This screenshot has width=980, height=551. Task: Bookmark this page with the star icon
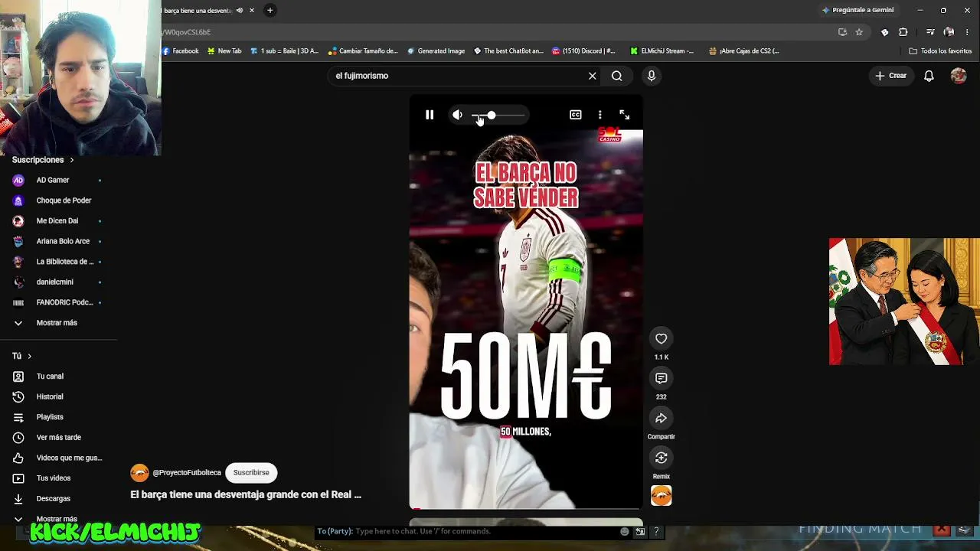point(859,32)
